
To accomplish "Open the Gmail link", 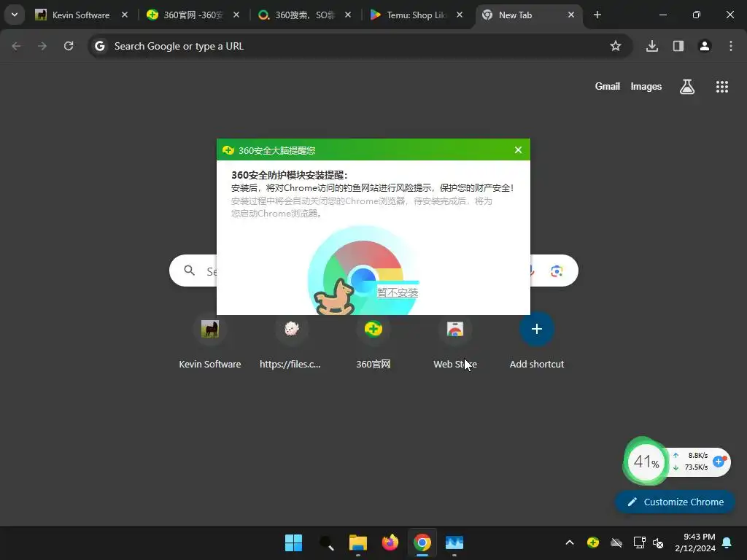I will (608, 87).
